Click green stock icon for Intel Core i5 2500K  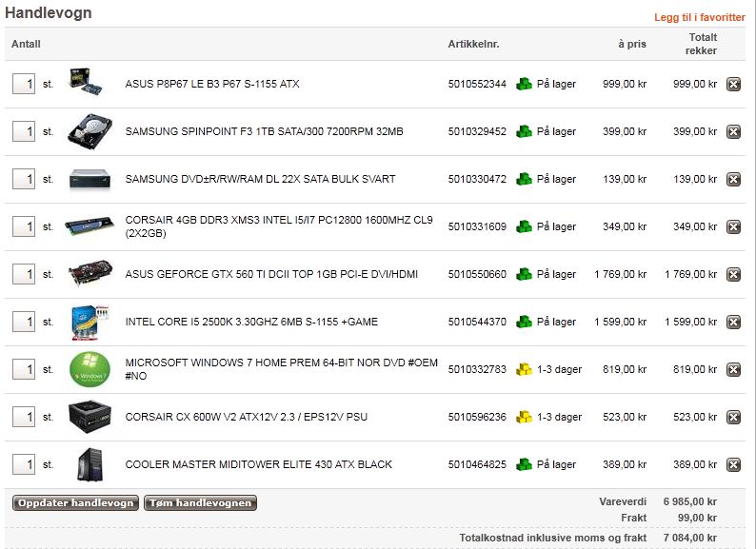[524, 322]
